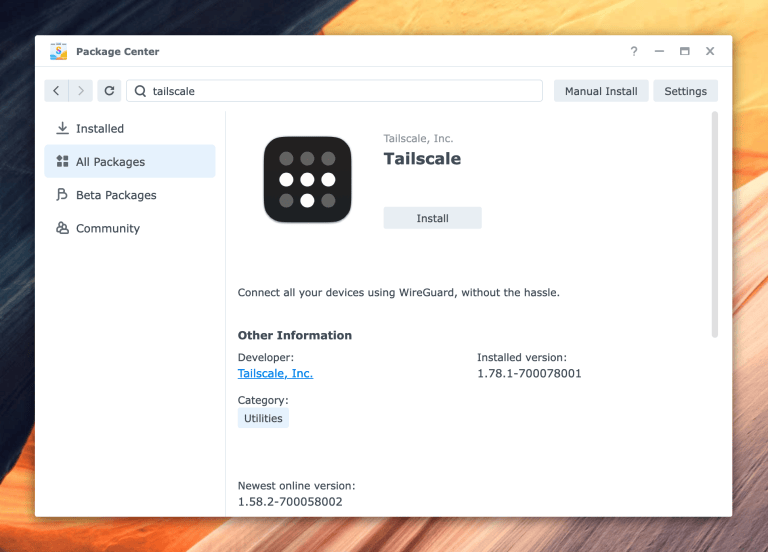
Task: Refresh the package list
Action: [x=109, y=91]
